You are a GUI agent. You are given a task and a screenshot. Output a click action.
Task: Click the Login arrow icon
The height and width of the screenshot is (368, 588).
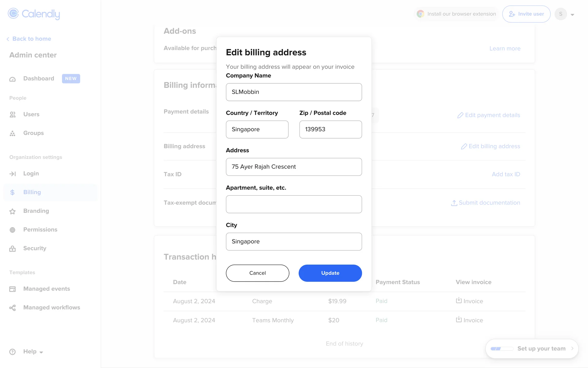pos(13,174)
